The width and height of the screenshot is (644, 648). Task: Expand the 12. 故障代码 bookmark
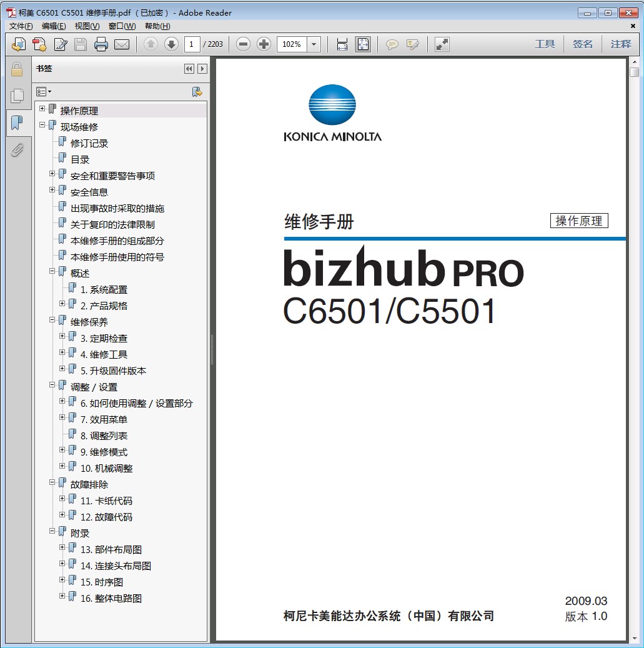(62, 515)
